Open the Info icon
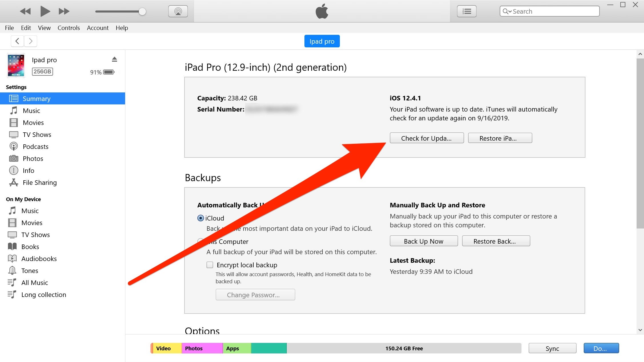Image resolution: width=644 pixels, height=362 pixels. (x=13, y=170)
